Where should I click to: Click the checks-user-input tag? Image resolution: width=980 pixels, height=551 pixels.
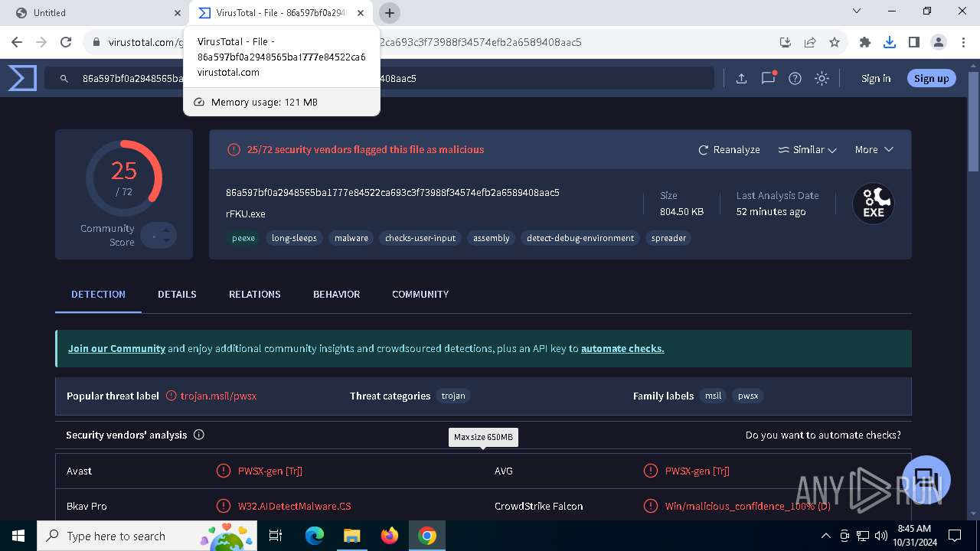pos(420,238)
